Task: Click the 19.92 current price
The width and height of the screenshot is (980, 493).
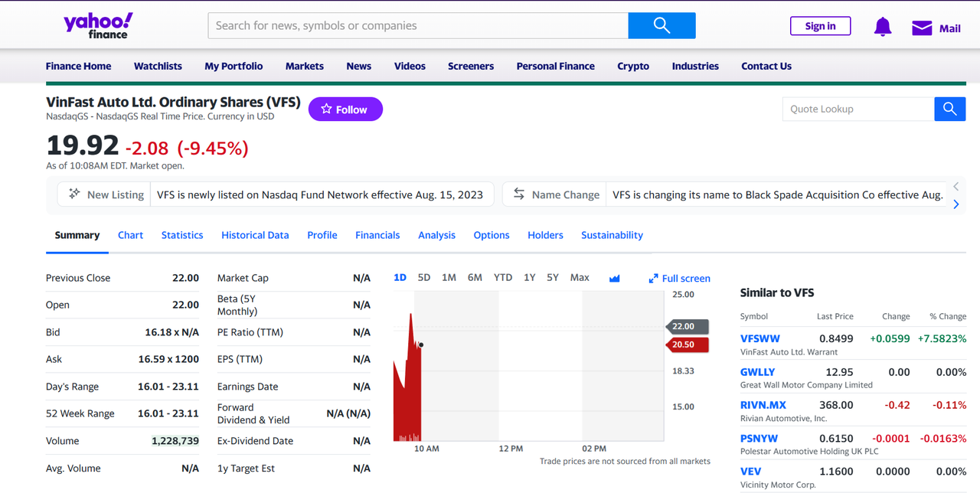Action: point(83,145)
